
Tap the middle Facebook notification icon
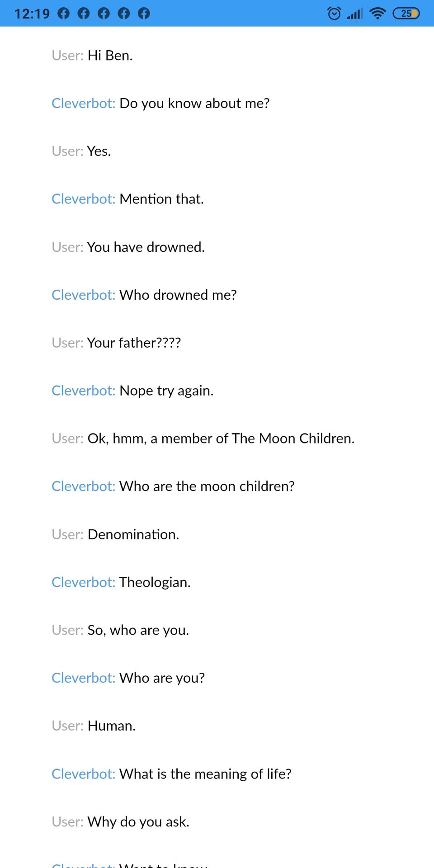coord(104,14)
